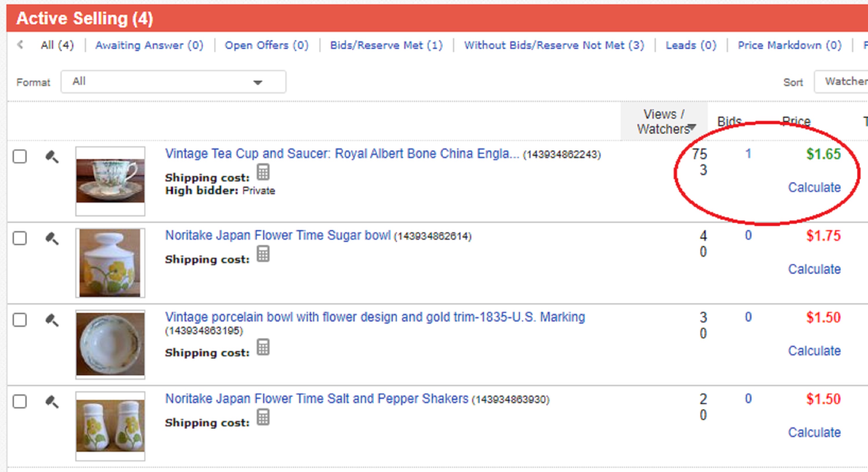Click item number (143934862614)
Image resolution: width=868 pixels, height=472 pixels.
(x=433, y=236)
